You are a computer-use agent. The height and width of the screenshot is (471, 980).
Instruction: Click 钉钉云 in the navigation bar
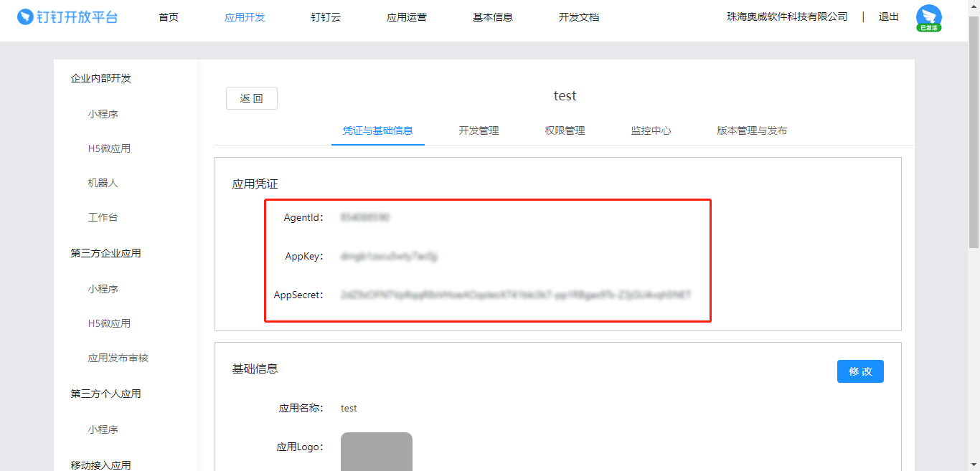coord(326,16)
